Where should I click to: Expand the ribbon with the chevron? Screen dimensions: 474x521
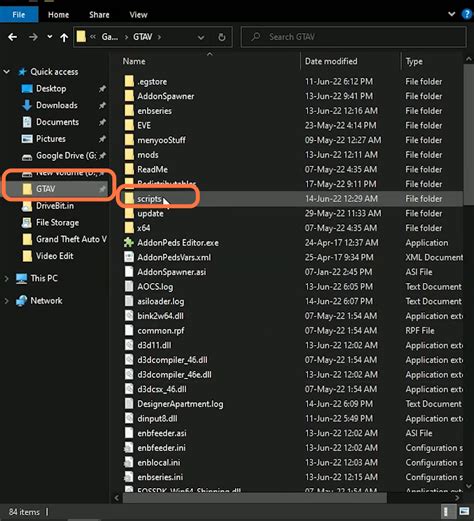coord(451,14)
